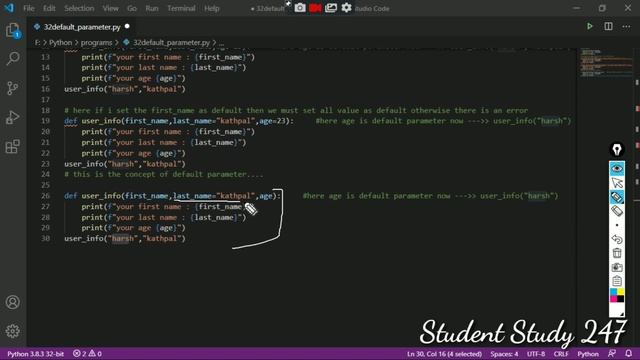Image resolution: width=640 pixels, height=360 pixels.
Task: Pick the magenta color swatch
Action: coord(613,299)
